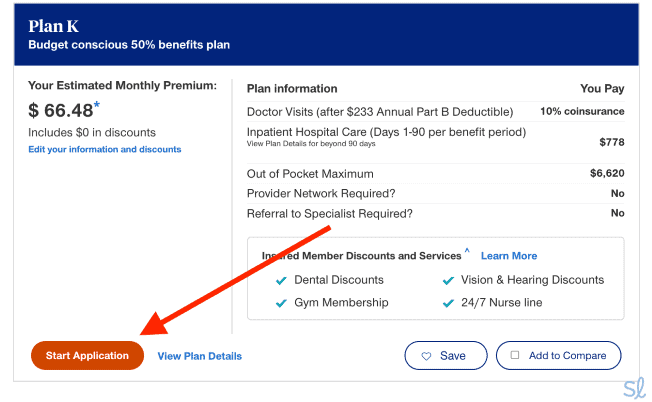Click the heart icon on Save
The image size is (652, 402).
tap(426, 356)
